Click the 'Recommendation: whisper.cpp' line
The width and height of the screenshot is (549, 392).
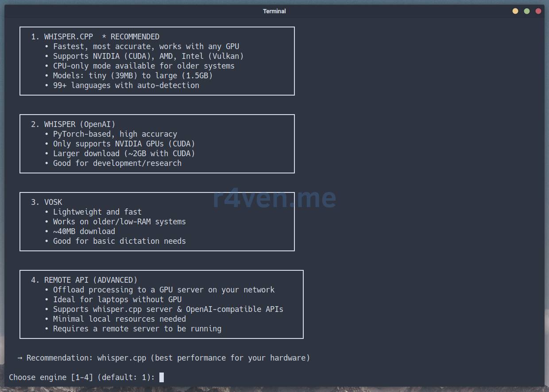pos(164,358)
